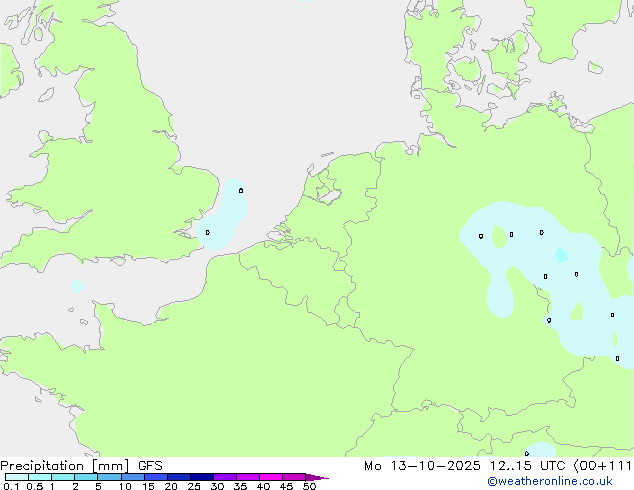Image resolution: width=634 pixels, height=490 pixels.
Task: Pick the 20–25 mm dark blue swatch
Action: (179, 477)
